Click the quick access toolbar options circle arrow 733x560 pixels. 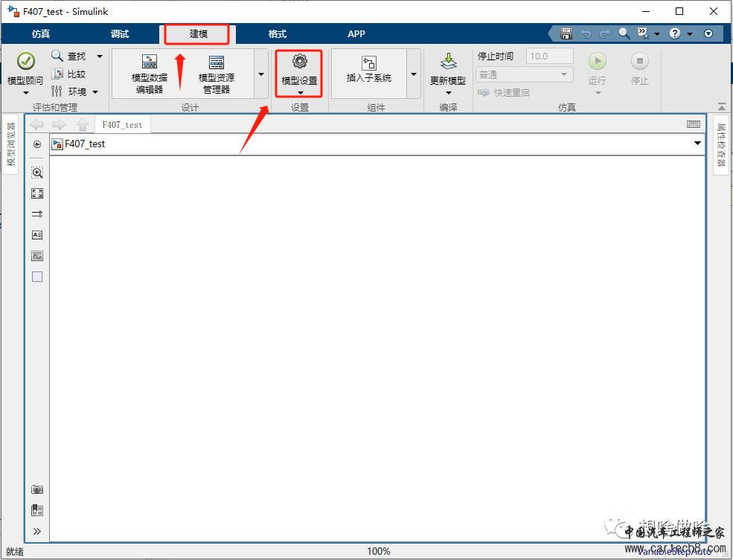pyautogui.click(x=708, y=33)
